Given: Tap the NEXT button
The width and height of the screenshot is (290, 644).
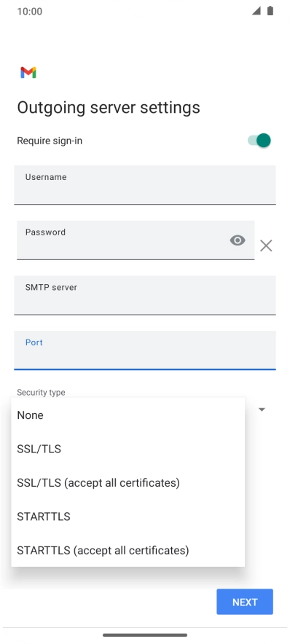Looking at the screenshot, I should pos(245,602).
